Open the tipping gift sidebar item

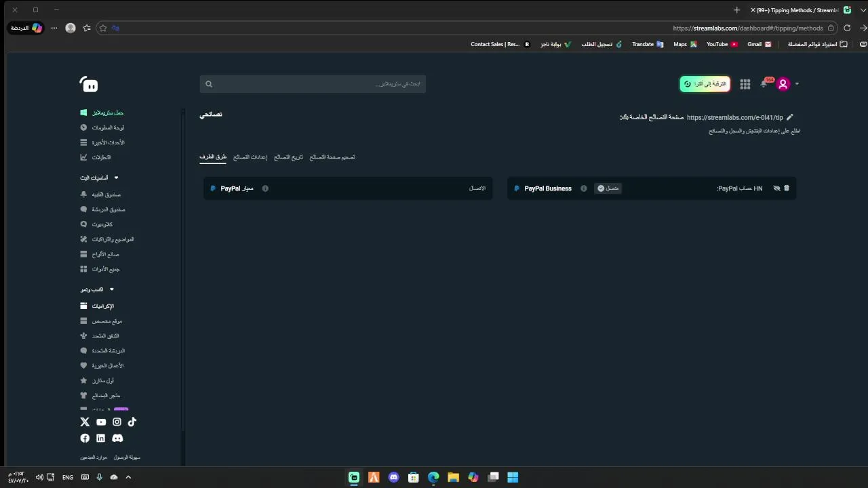coord(97,306)
